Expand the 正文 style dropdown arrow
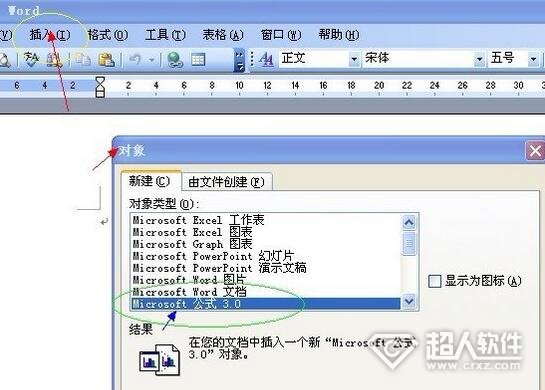 coord(354,59)
